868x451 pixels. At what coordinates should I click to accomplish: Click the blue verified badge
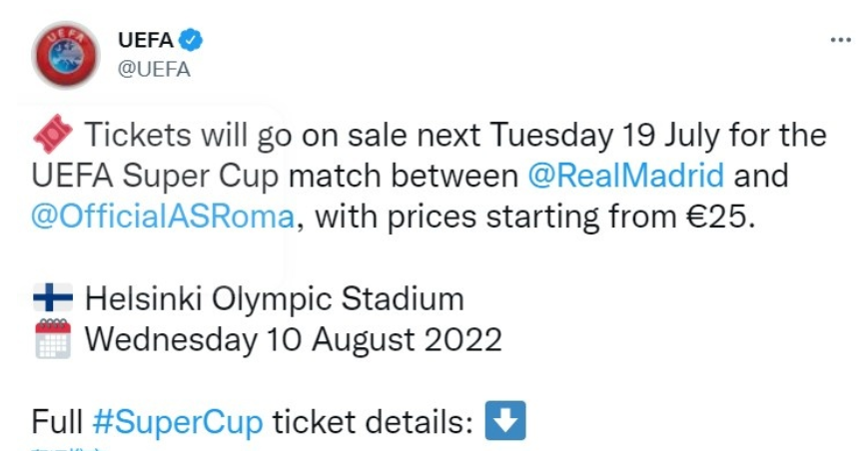191,40
